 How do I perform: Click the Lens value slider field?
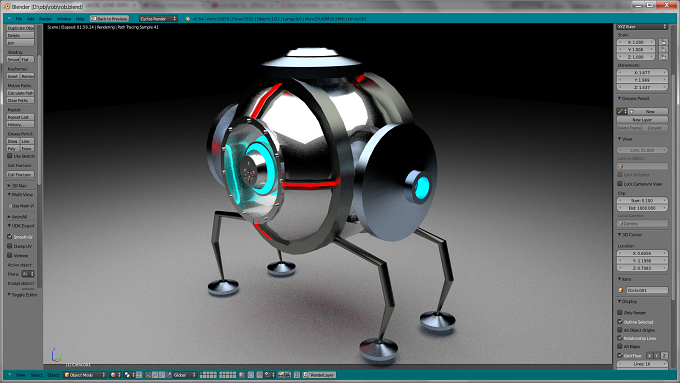[642, 150]
